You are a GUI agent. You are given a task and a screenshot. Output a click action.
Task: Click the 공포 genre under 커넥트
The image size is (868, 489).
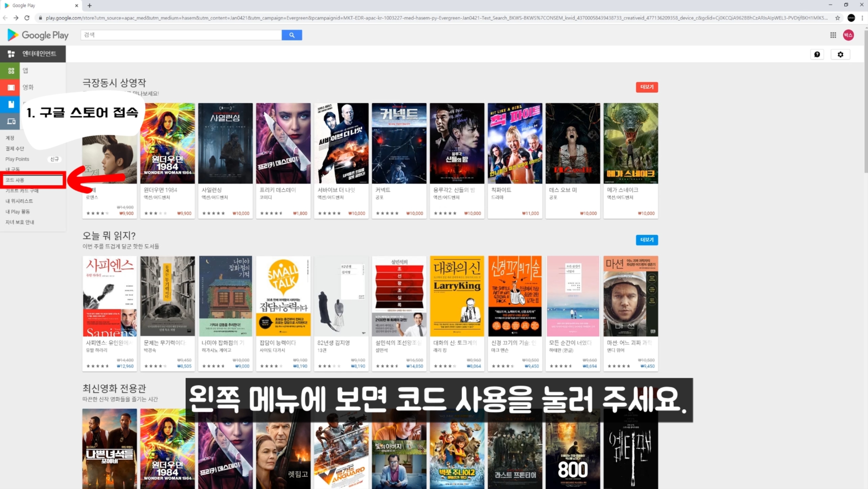[x=379, y=197]
